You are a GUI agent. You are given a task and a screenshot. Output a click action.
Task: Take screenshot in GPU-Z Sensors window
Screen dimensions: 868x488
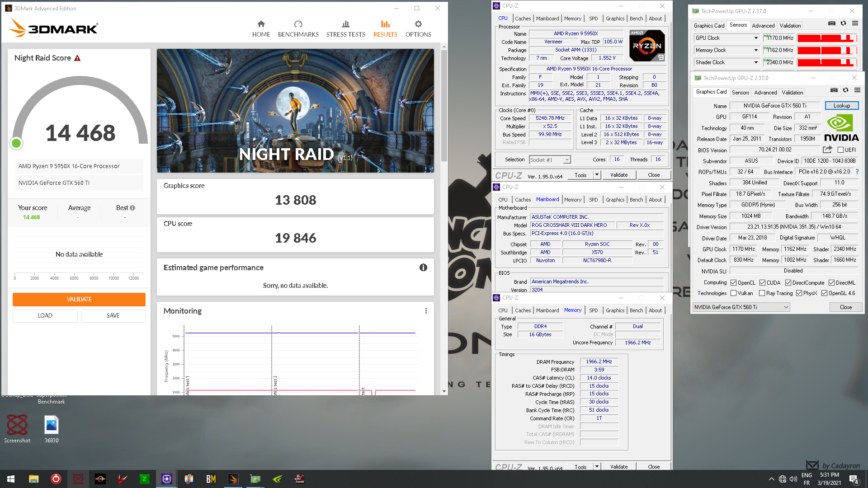(832, 23)
